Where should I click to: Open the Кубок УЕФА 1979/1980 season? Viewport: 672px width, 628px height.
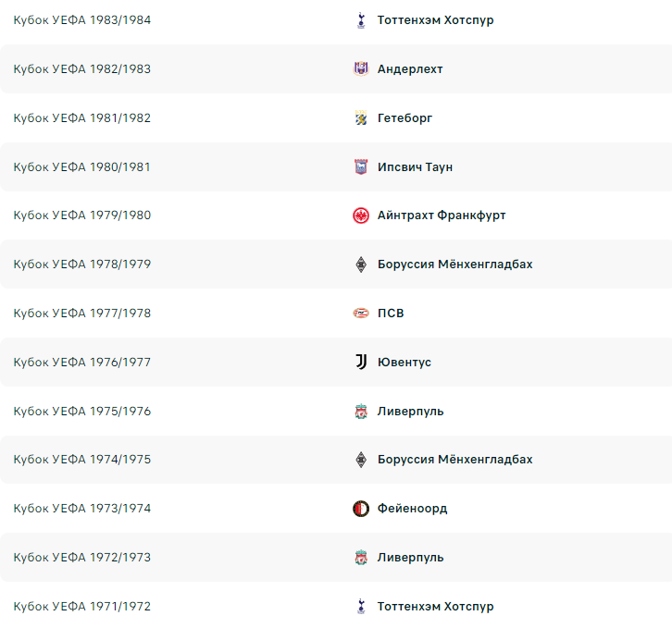82,215
